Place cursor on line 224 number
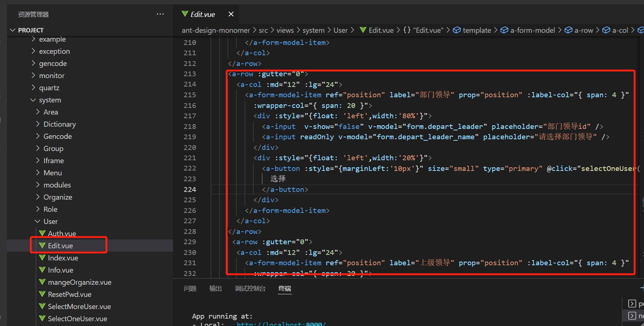 coord(190,189)
